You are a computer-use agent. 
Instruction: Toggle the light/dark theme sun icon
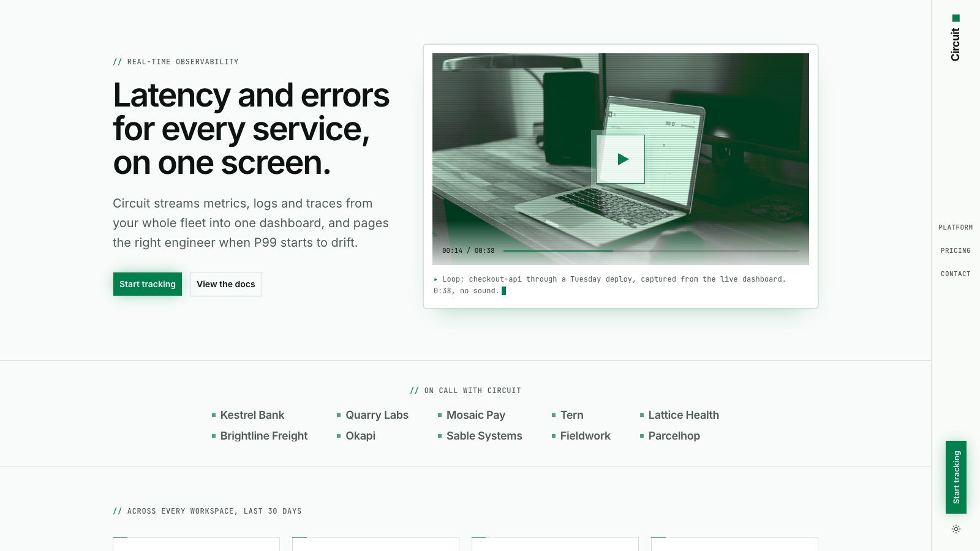click(x=956, y=529)
